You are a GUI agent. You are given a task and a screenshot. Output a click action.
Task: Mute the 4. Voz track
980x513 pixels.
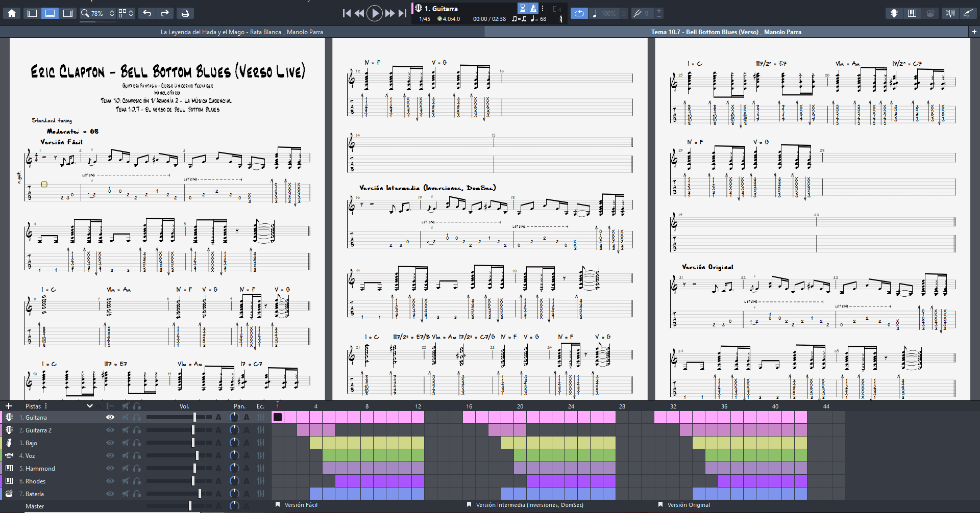[x=126, y=455]
